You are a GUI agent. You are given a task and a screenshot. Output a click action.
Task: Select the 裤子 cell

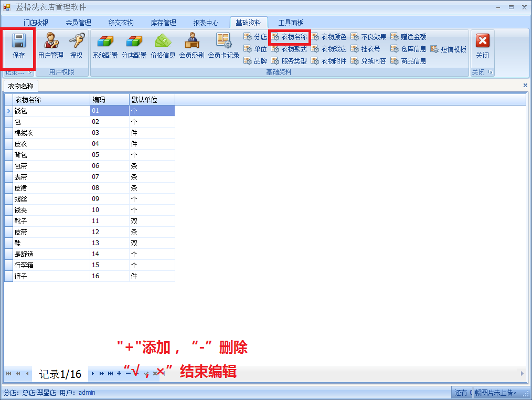(x=51, y=276)
